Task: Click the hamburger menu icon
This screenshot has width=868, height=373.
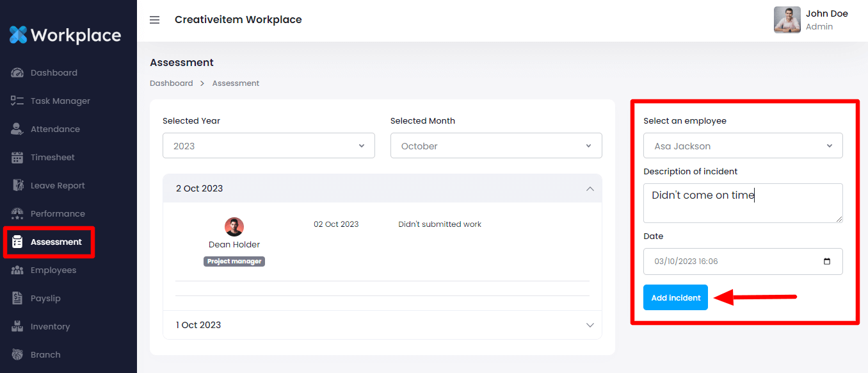Action: point(154,20)
